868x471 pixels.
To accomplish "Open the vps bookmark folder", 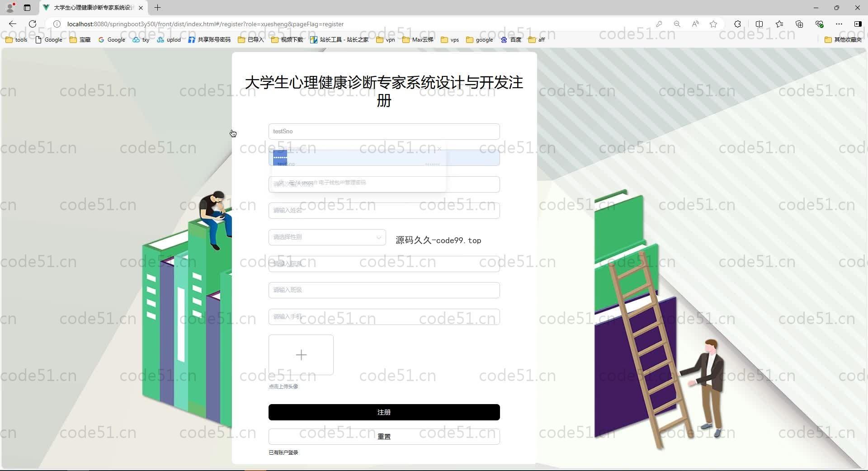I will (450, 40).
